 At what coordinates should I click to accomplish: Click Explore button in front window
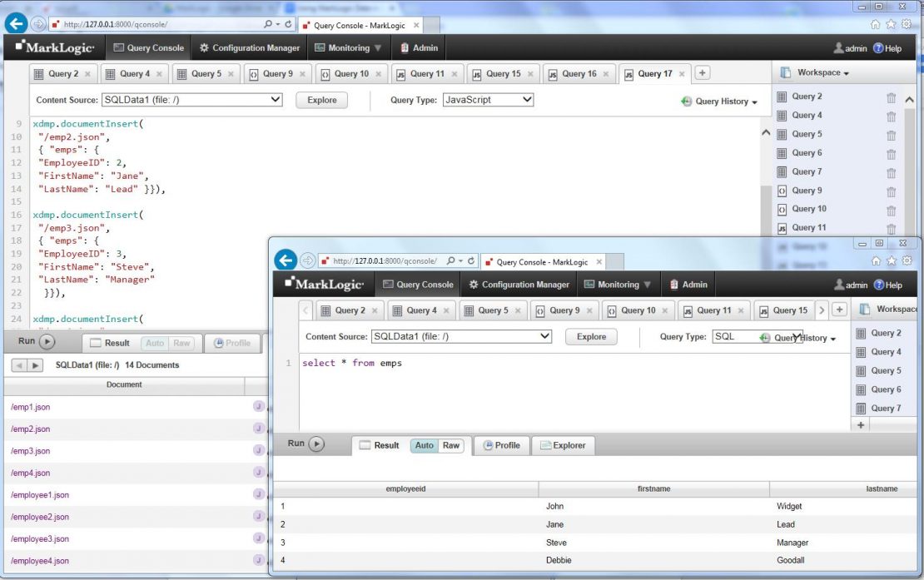click(x=591, y=337)
